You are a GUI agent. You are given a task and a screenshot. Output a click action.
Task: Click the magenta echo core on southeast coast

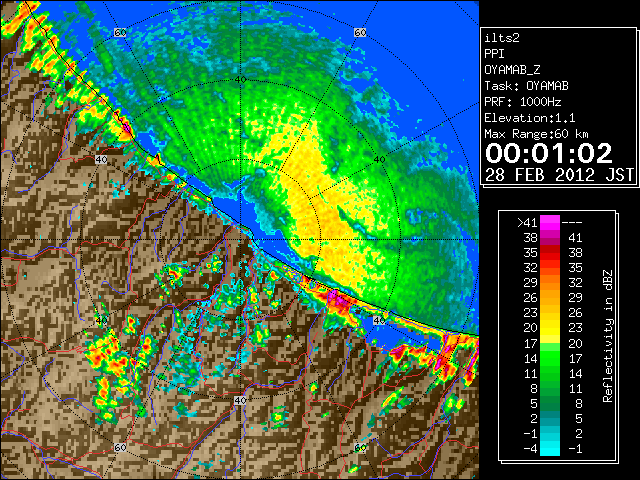coord(339,300)
